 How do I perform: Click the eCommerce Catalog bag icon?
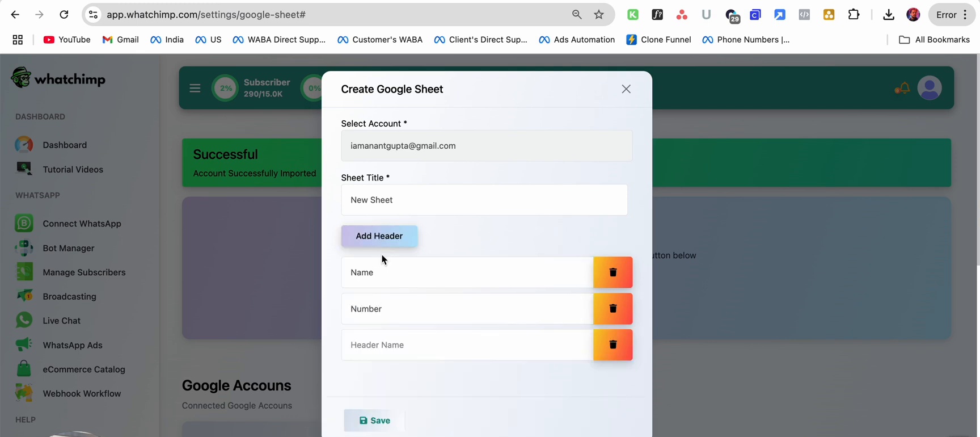24,369
